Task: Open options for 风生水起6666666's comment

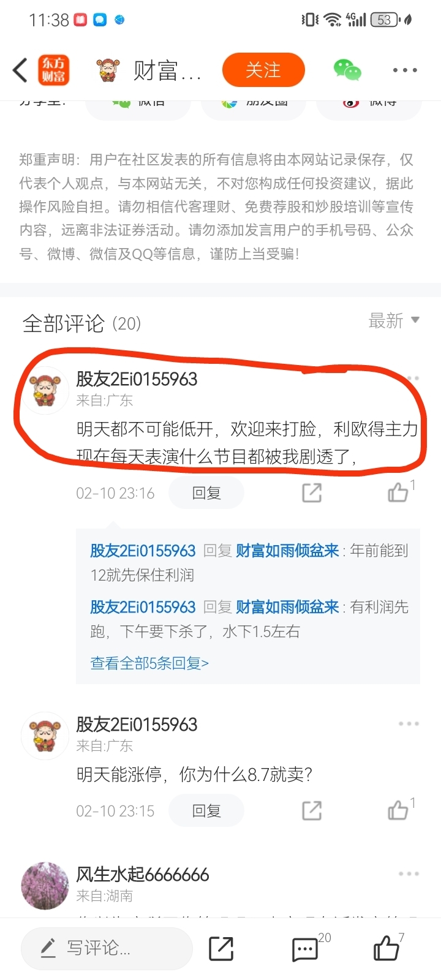Action: click(409, 874)
